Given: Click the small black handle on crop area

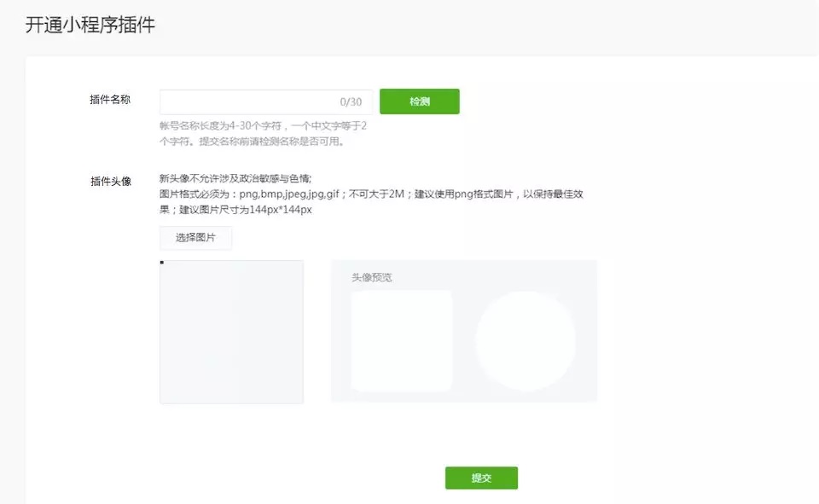Looking at the screenshot, I should coord(162,263).
